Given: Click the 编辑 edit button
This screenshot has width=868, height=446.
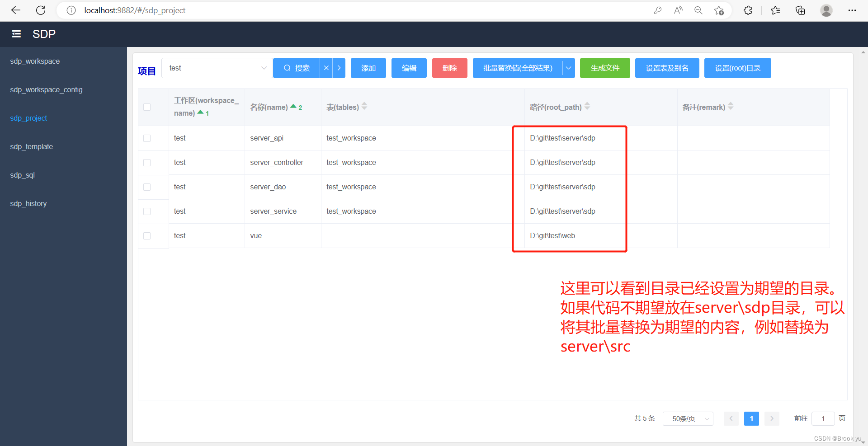Looking at the screenshot, I should (409, 68).
